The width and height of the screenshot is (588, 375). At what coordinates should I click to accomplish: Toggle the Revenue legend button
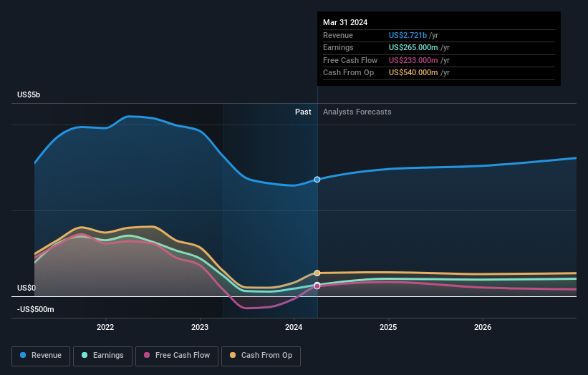coord(41,356)
